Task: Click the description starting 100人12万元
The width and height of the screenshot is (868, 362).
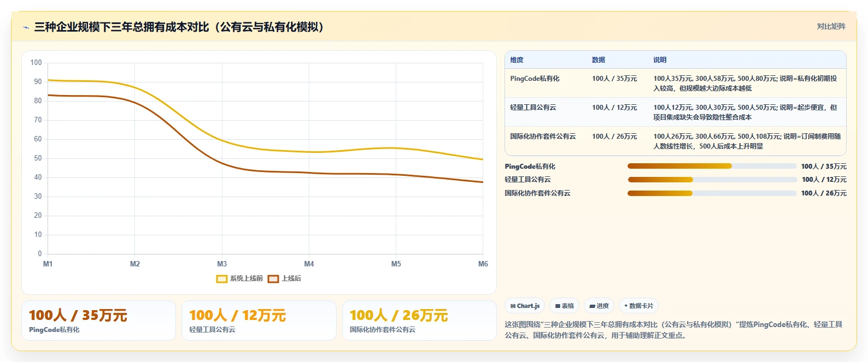Action: coord(745,112)
